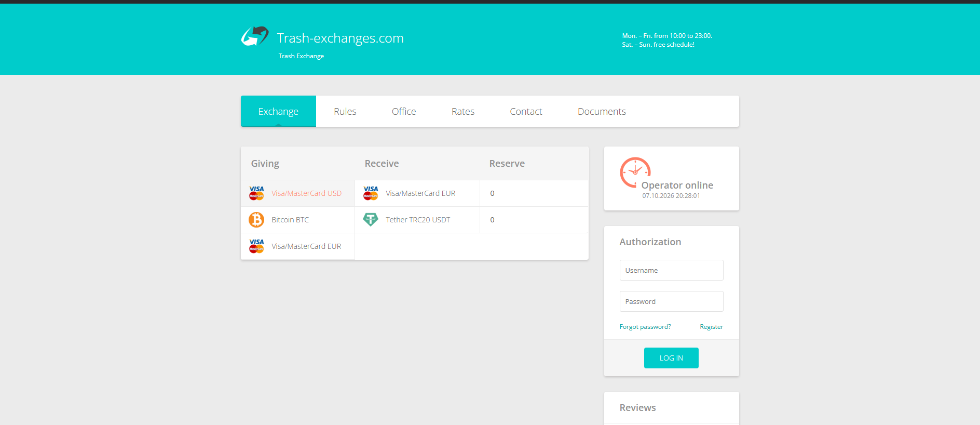Click the Visa/MasterCard EUR card icon under Giving

256,246
